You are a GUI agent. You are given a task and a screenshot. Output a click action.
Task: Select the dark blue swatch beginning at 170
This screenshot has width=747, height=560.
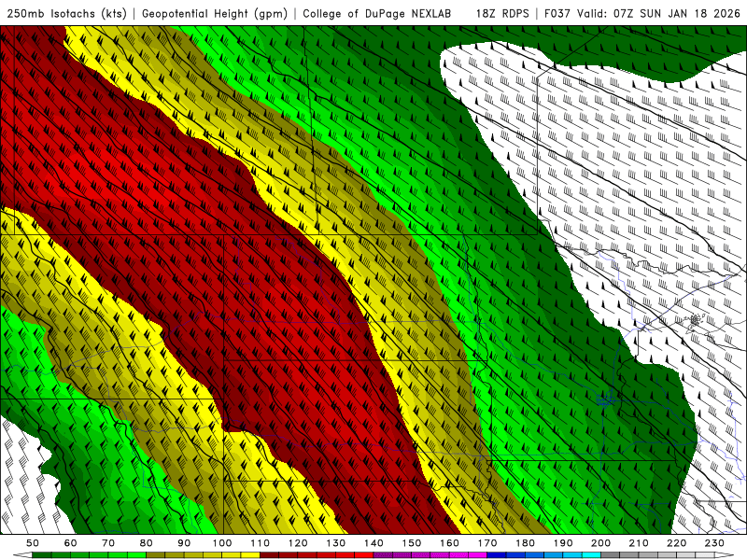tap(497, 555)
